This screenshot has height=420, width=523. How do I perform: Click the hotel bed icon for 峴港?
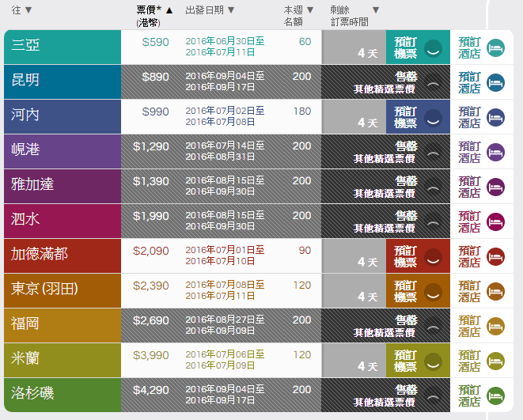[495, 153]
